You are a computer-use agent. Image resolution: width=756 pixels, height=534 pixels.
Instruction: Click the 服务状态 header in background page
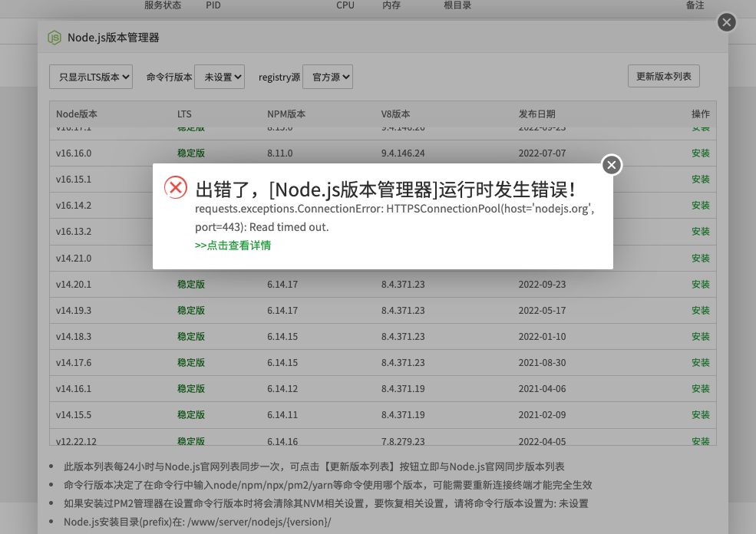163,5
